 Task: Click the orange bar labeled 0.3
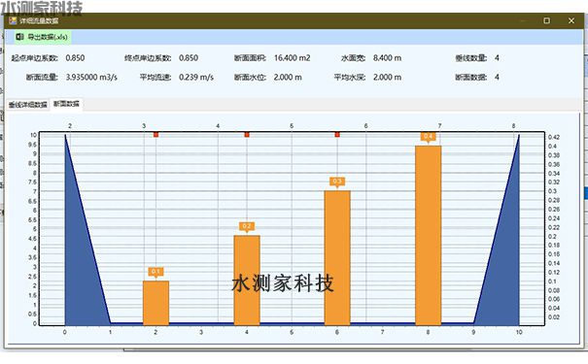(337, 258)
